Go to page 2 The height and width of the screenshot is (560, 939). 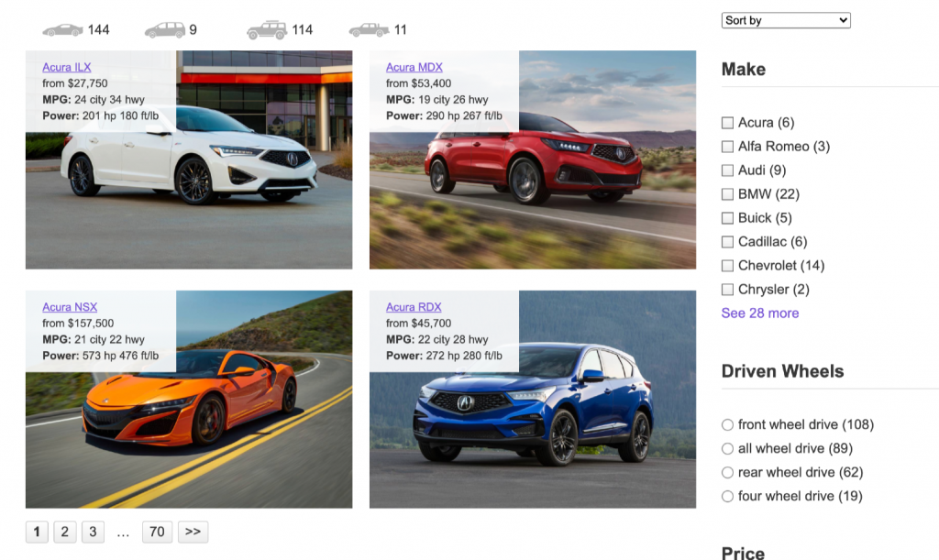coord(65,532)
